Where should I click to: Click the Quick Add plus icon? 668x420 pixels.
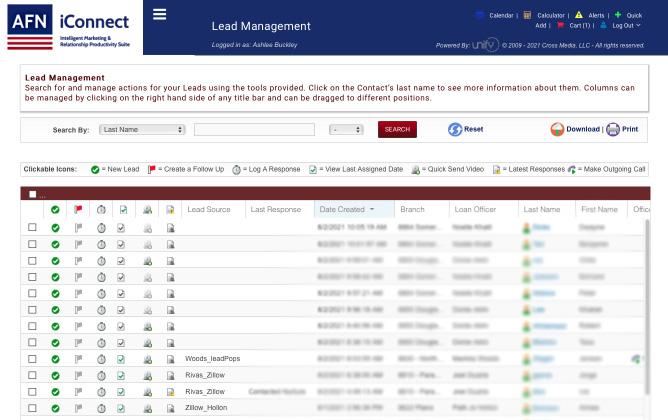pyautogui.click(x=618, y=15)
